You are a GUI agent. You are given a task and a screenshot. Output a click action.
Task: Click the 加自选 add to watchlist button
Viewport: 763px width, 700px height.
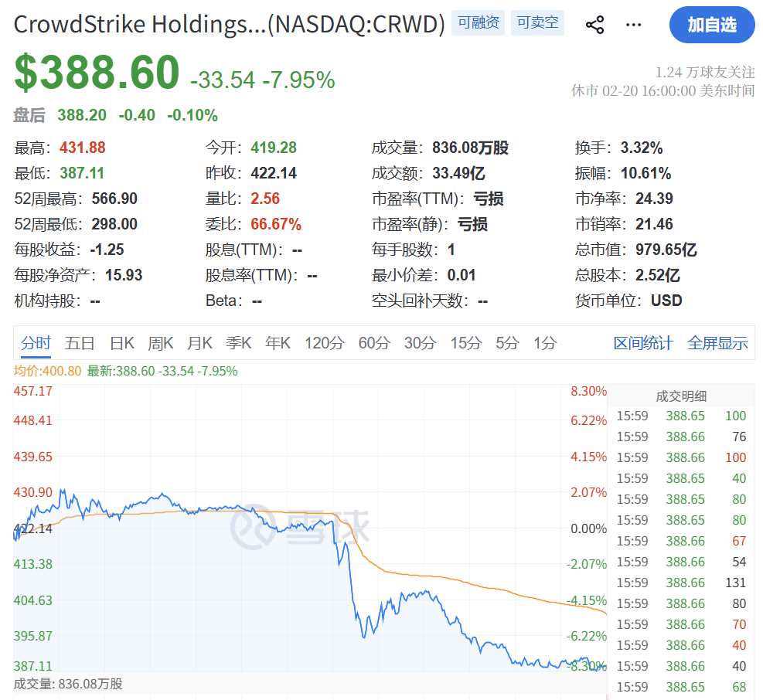711,25
